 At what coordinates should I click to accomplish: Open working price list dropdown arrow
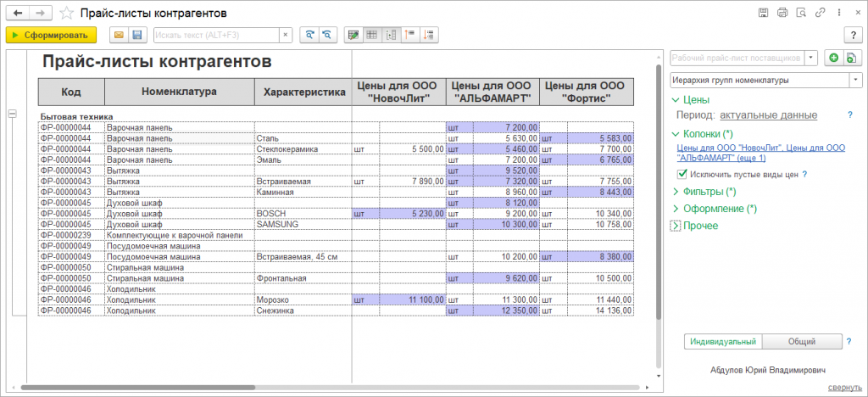pyautogui.click(x=811, y=58)
